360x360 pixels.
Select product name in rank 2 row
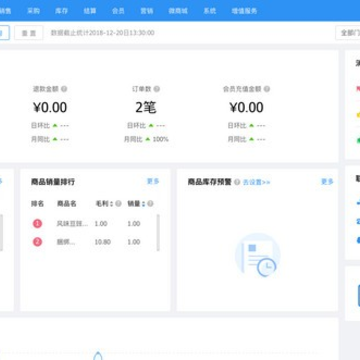coord(66,242)
